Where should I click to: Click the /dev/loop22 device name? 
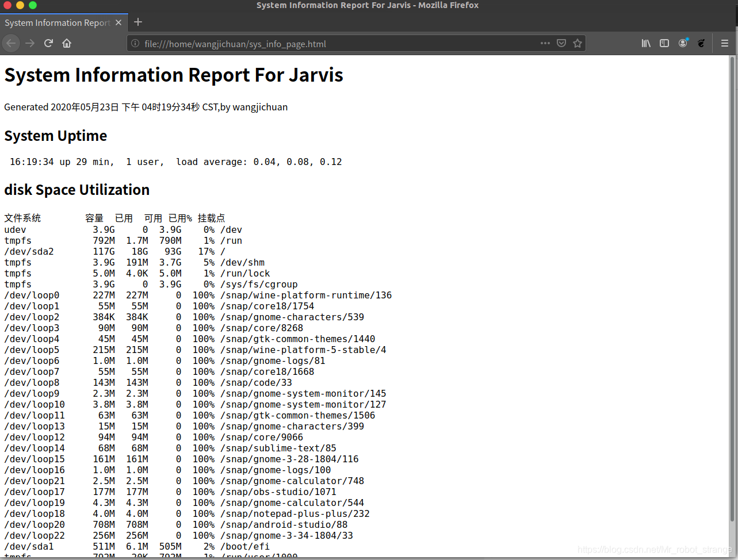click(35, 536)
